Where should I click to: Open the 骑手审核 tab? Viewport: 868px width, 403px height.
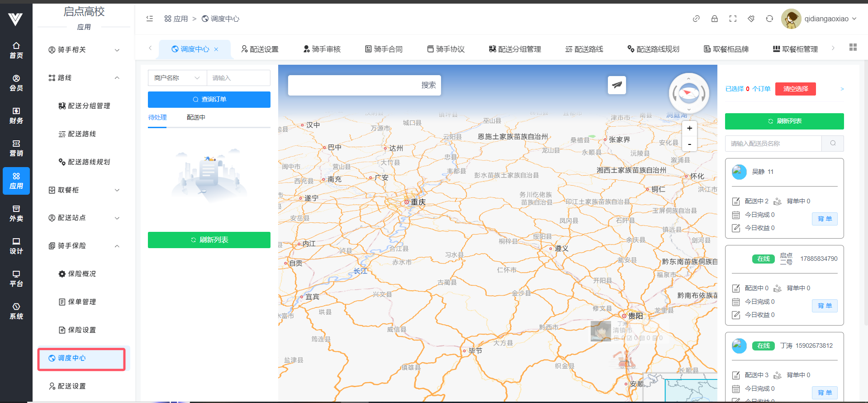322,49
